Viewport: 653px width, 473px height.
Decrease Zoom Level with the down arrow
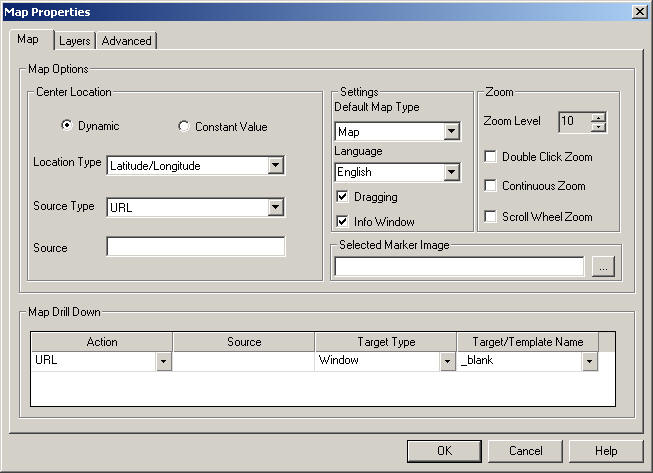[x=598, y=127]
